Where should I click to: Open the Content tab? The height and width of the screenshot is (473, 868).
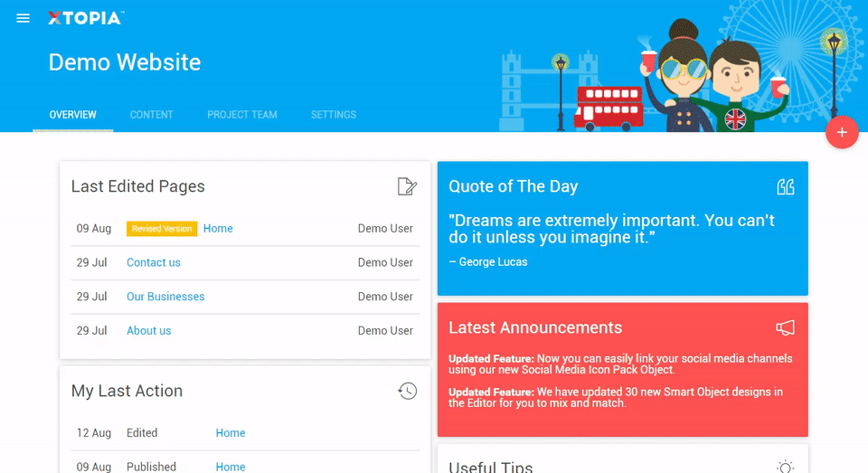152,115
